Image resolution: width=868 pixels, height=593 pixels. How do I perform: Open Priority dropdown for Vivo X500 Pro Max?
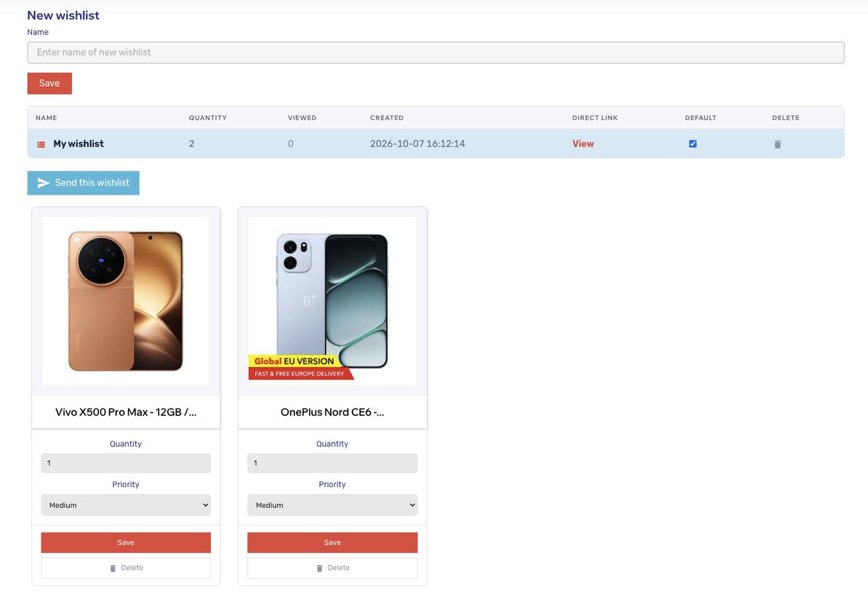click(x=126, y=505)
